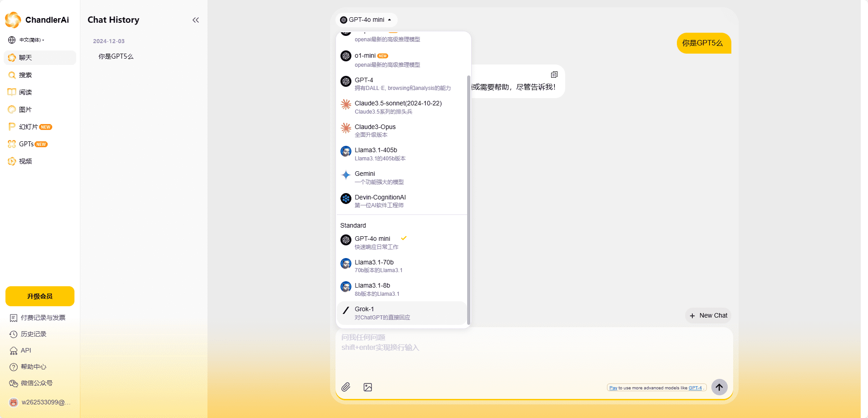868x418 pixels.
Task: Select the Llama3.1-8b model
Action: [401, 289]
